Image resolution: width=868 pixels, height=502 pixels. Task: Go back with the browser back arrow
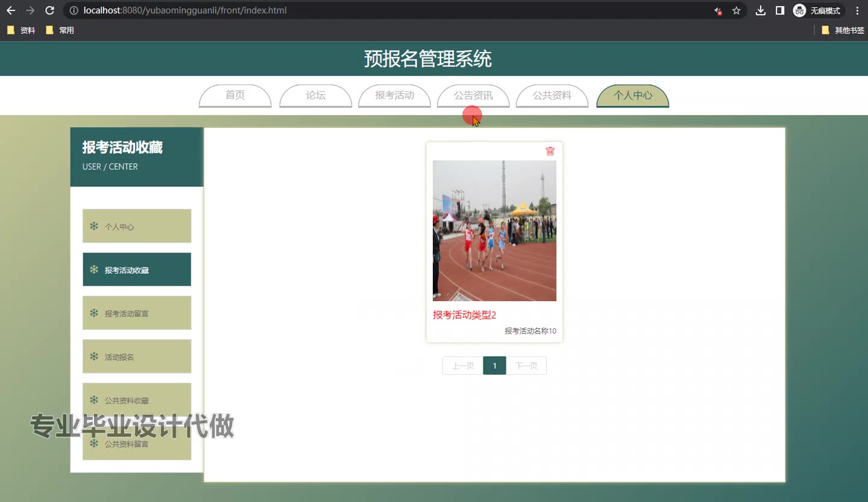(11, 10)
